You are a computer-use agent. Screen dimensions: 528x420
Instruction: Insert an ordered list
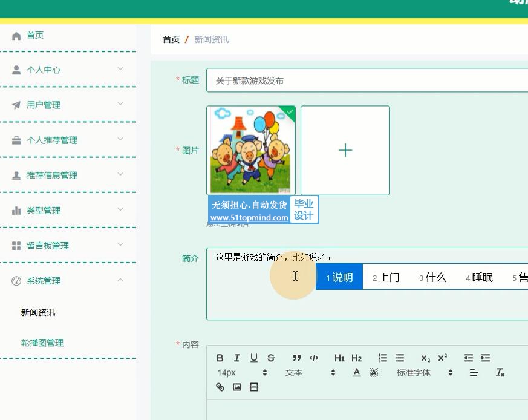click(382, 358)
